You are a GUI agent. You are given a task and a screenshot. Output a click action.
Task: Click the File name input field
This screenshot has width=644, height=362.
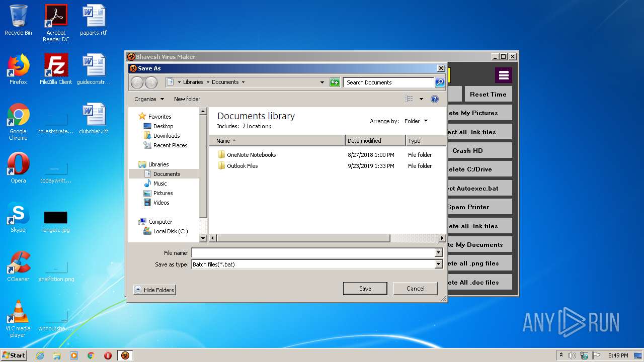(313, 253)
